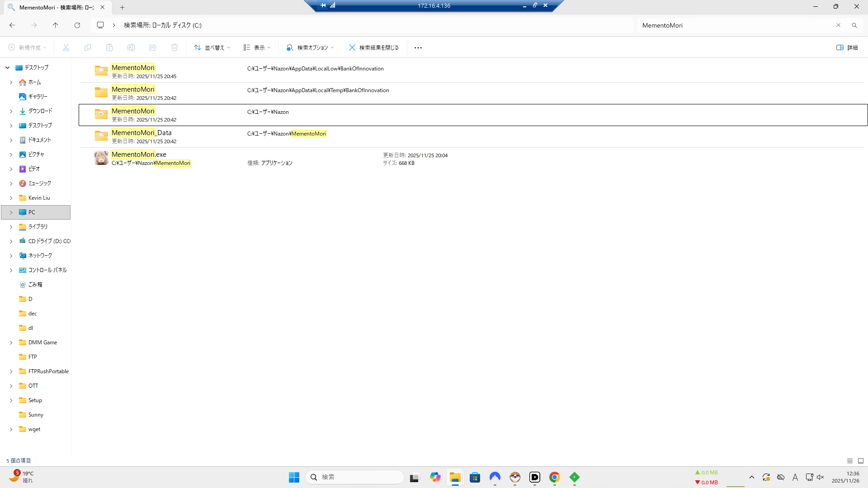Go up one folder level
868x488 pixels.
(x=55, y=25)
